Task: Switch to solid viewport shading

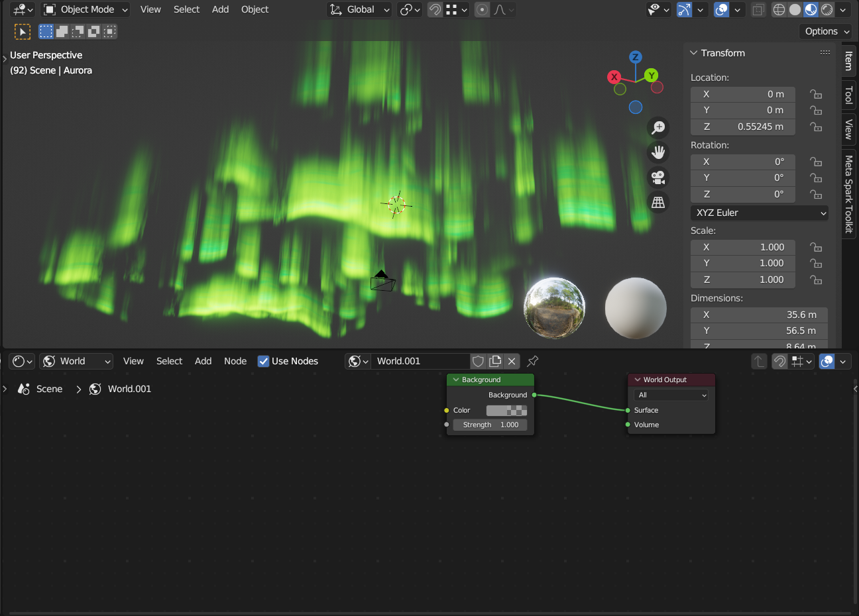Action: [795, 9]
